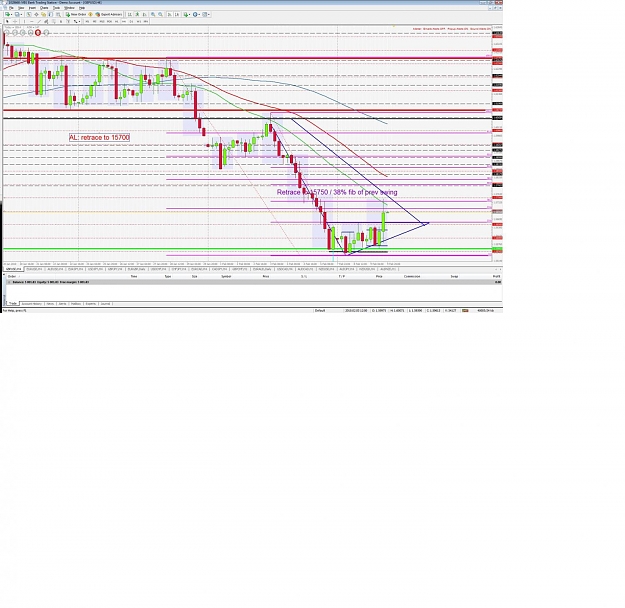This screenshot has width=625, height=608.
Task: Switch to the Trade terminal tab
Action: pyautogui.click(x=13, y=304)
